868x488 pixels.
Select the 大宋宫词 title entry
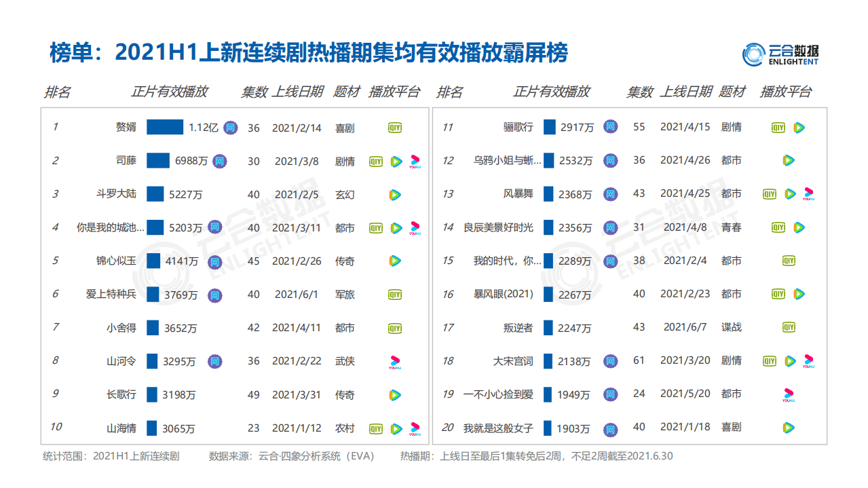[x=512, y=361]
